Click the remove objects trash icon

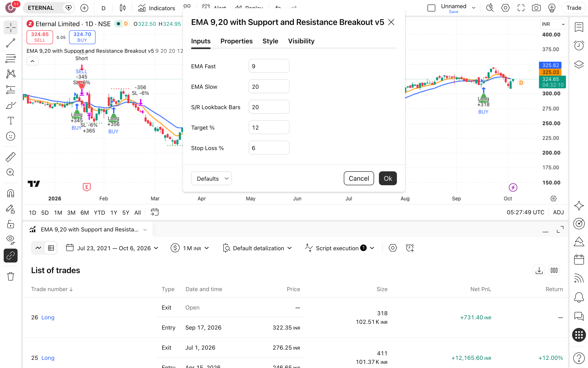(11, 276)
